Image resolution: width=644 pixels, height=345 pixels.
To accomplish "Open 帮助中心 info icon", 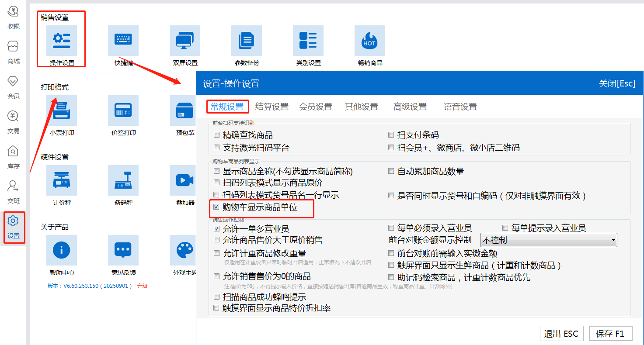I will click(x=61, y=250).
